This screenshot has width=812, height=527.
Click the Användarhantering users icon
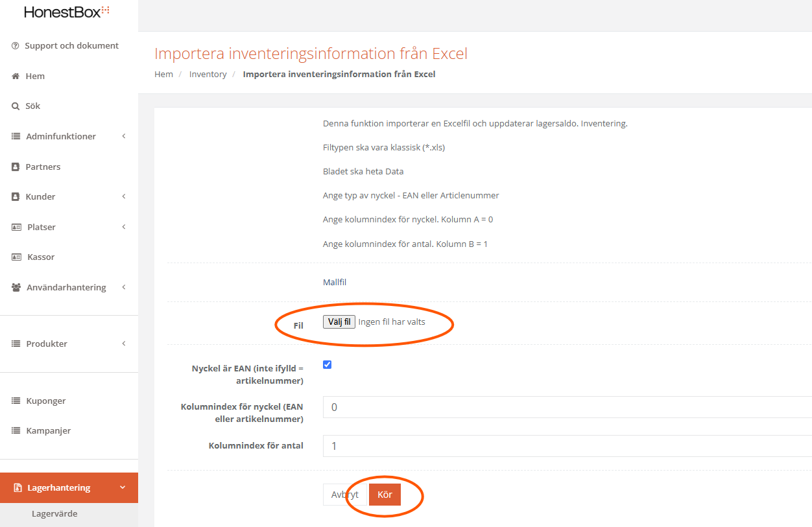click(16, 288)
